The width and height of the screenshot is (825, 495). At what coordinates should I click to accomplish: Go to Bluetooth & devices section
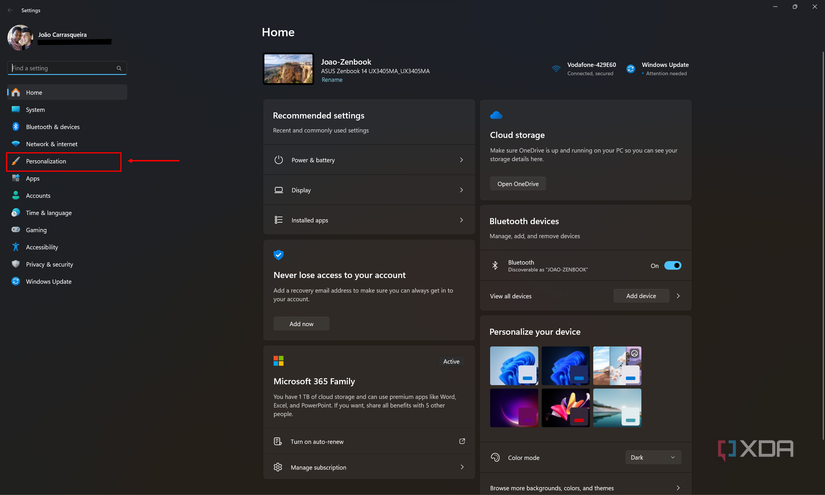point(67,127)
